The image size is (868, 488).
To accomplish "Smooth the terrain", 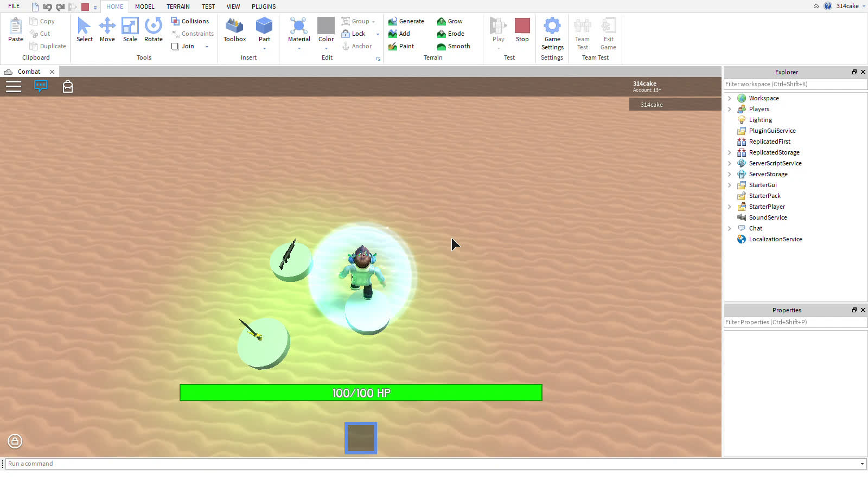I will tap(455, 46).
